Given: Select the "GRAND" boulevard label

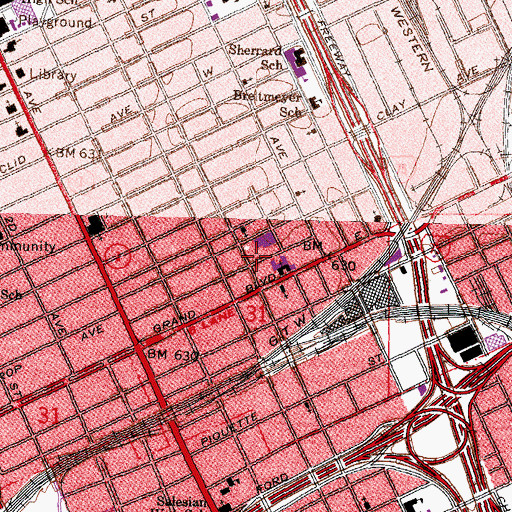Looking at the screenshot, I should click(175, 321).
